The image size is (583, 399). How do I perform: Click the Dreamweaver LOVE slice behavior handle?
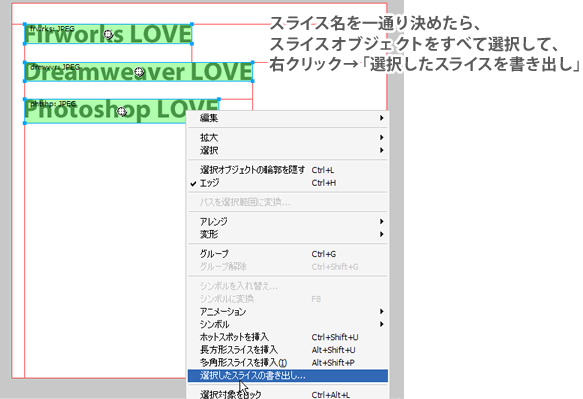[139, 71]
